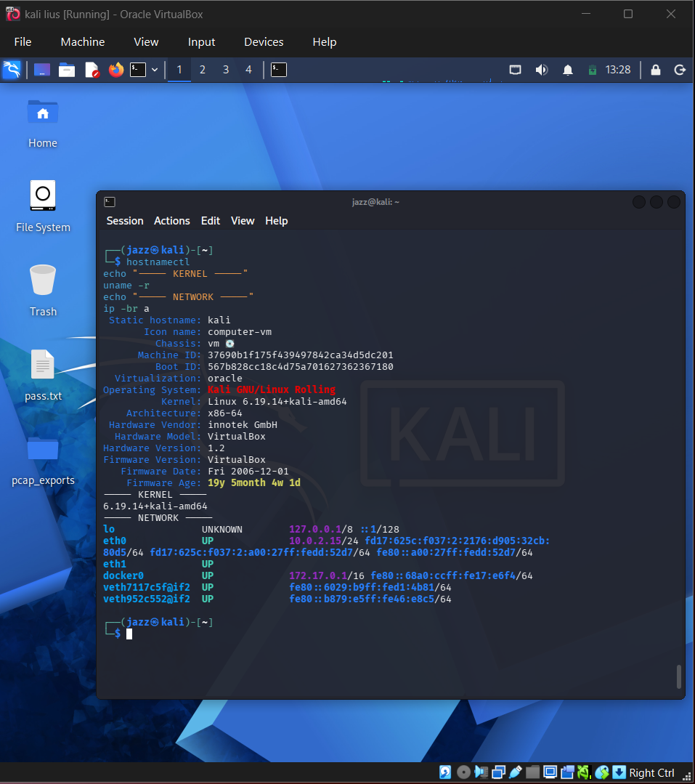The width and height of the screenshot is (695, 784).
Task: Click the USB devices status icon
Action: pyautogui.click(x=516, y=772)
